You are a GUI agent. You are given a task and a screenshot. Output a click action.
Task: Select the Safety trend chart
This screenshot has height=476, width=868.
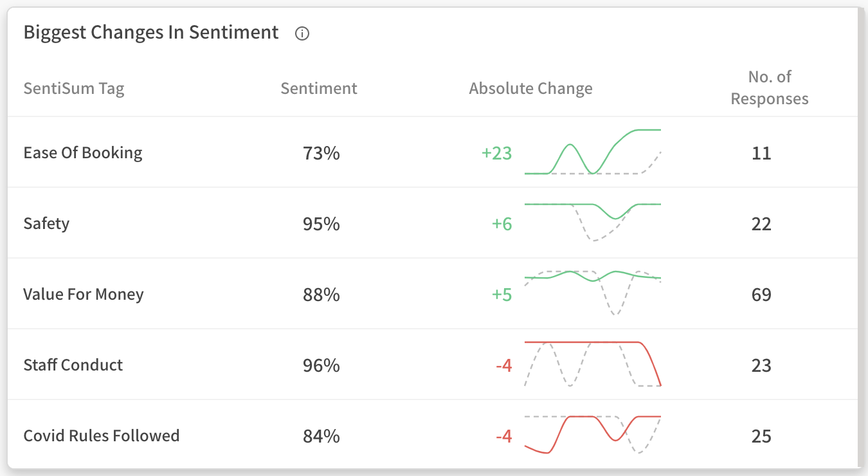(x=593, y=222)
